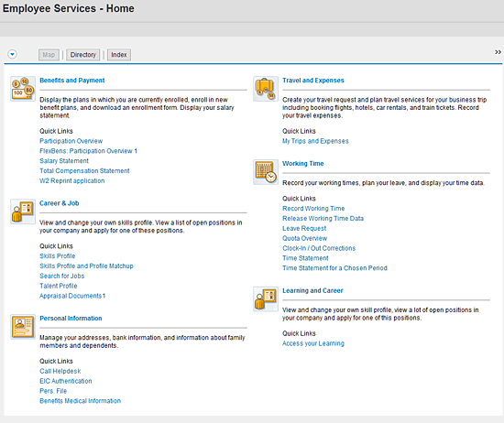Click Access your Learning link
The width and height of the screenshot is (504, 423).
(313, 343)
